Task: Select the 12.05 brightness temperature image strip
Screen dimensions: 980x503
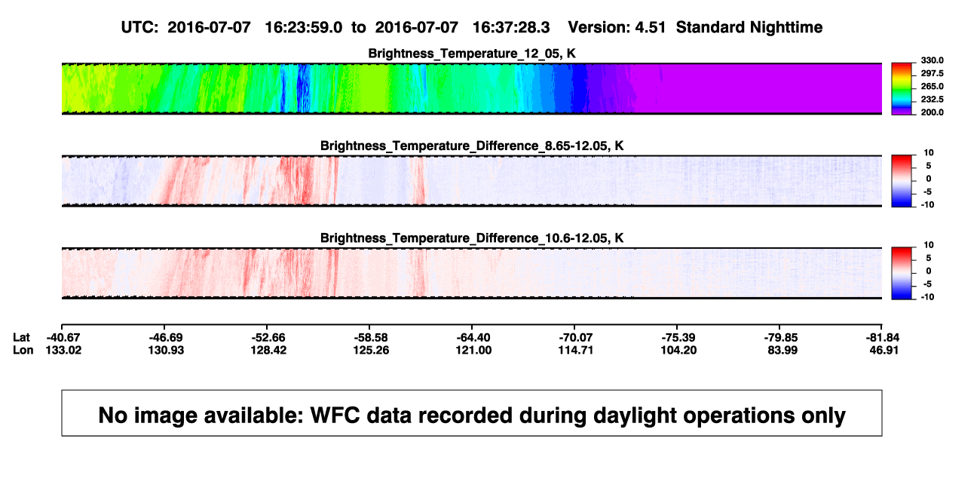Action: point(472,88)
